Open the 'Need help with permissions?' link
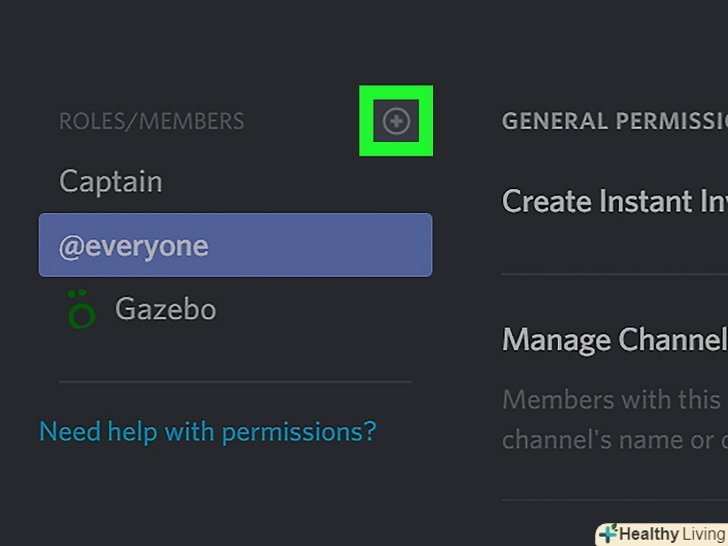728x546 pixels. [x=207, y=432]
